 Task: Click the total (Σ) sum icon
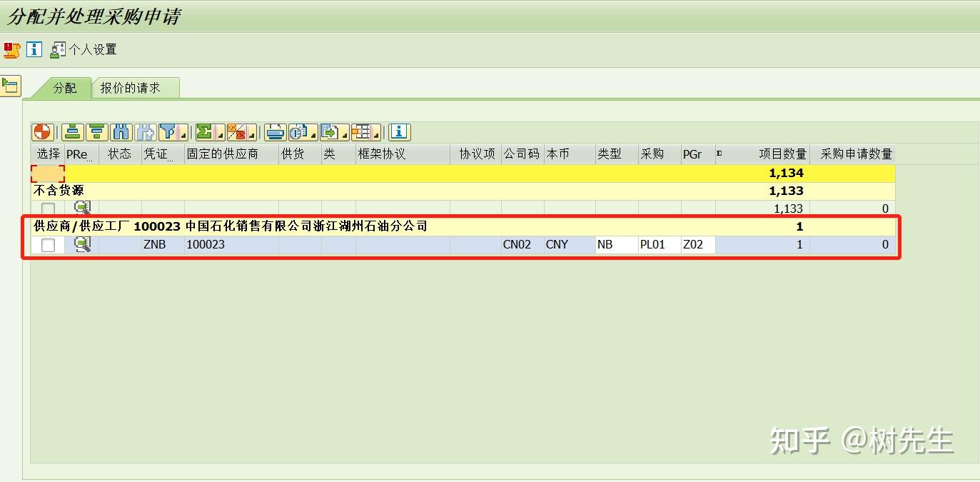[x=203, y=132]
